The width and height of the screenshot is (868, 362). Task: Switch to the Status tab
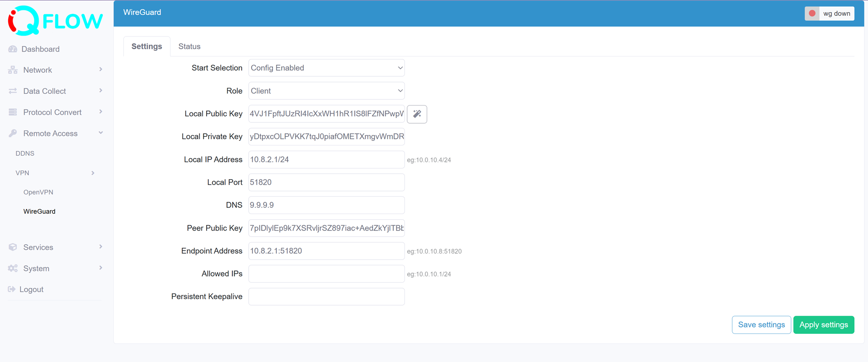(x=189, y=46)
